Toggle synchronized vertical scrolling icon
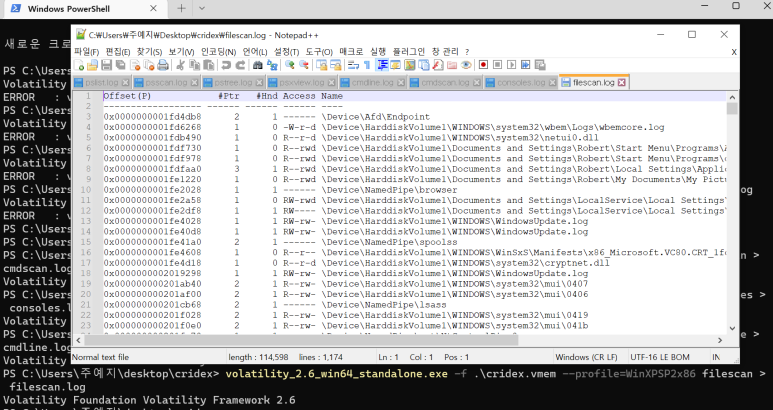773x410 pixels. [322, 65]
